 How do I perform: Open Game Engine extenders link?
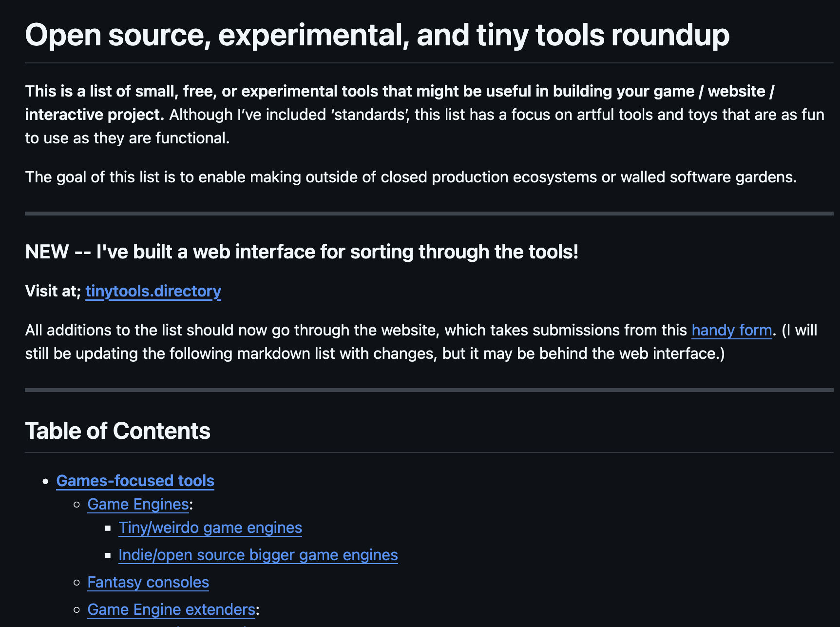coord(172,609)
